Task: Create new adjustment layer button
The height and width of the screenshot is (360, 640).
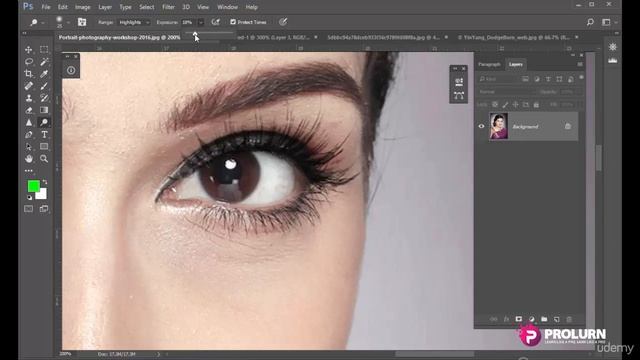Action: coord(531,319)
